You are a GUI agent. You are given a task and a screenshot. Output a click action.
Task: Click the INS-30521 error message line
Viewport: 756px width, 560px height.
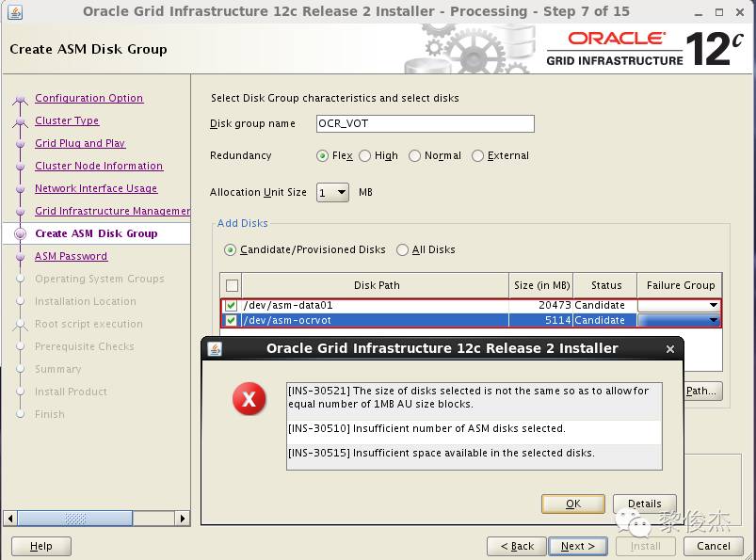(x=475, y=397)
